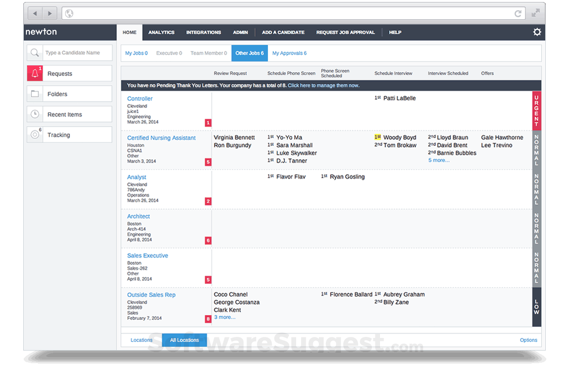Expand the 3 more under Outside Sales Rep

(224, 317)
